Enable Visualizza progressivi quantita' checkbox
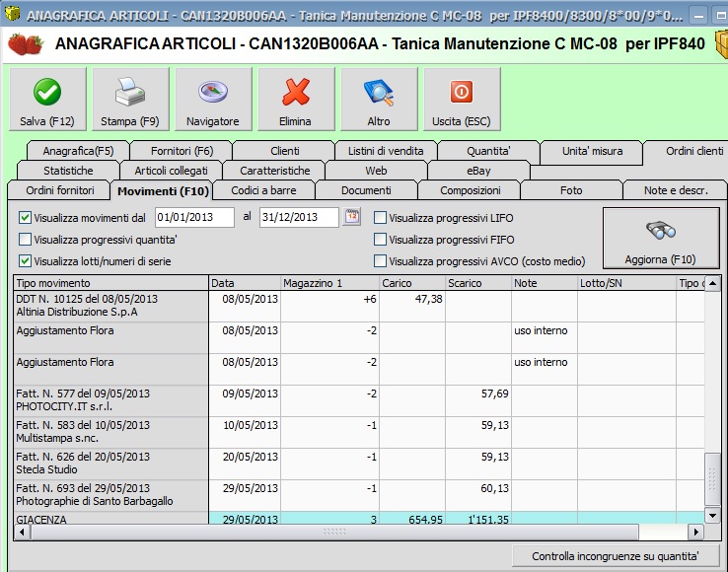The width and height of the screenshot is (728, 572). (25, 239)
